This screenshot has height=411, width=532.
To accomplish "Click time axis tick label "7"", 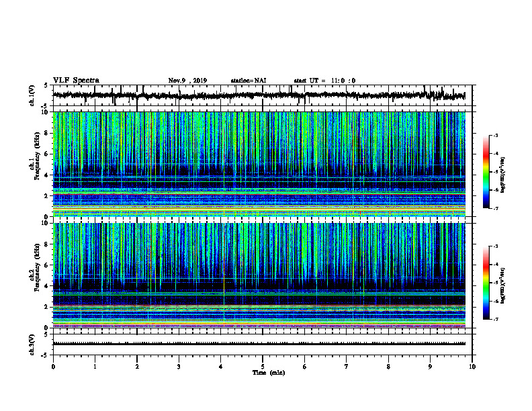I will [347, 367].
